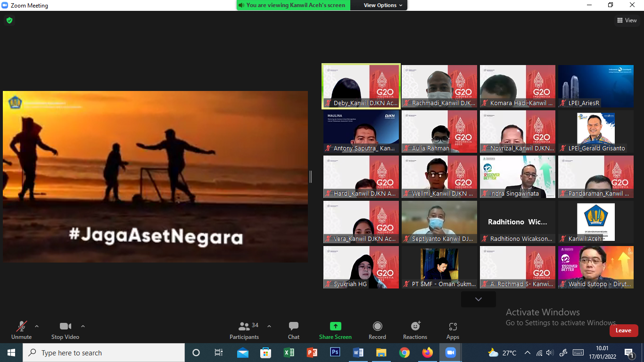Viewport: 644px width, 362px height.
Task: Open Photoshop from the taskbar
Action: [x=335, y=353]
